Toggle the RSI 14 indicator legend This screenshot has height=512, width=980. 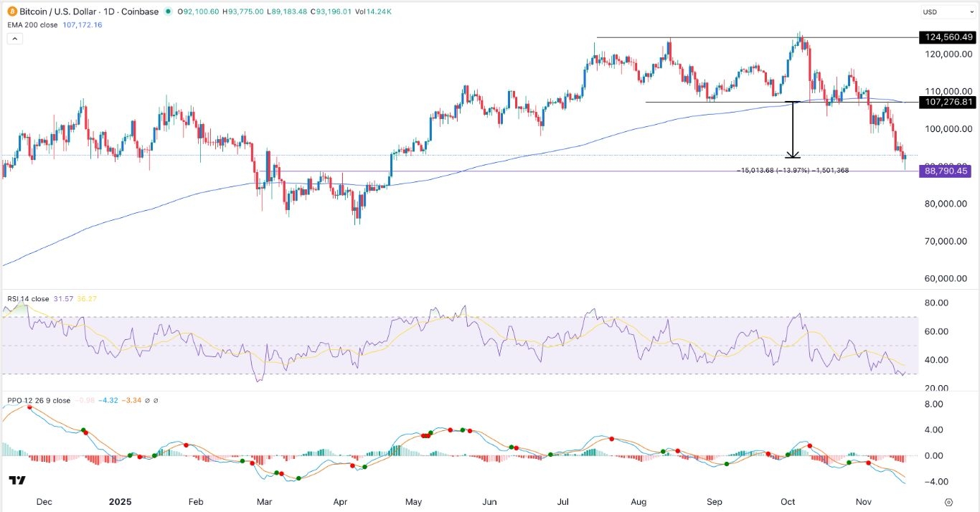tap(29, 299)
